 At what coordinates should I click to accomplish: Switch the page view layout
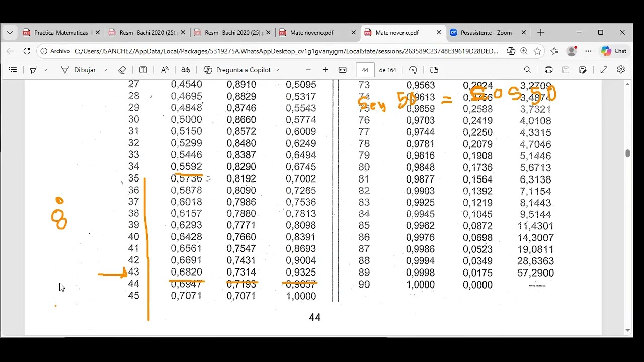(435, 70)
